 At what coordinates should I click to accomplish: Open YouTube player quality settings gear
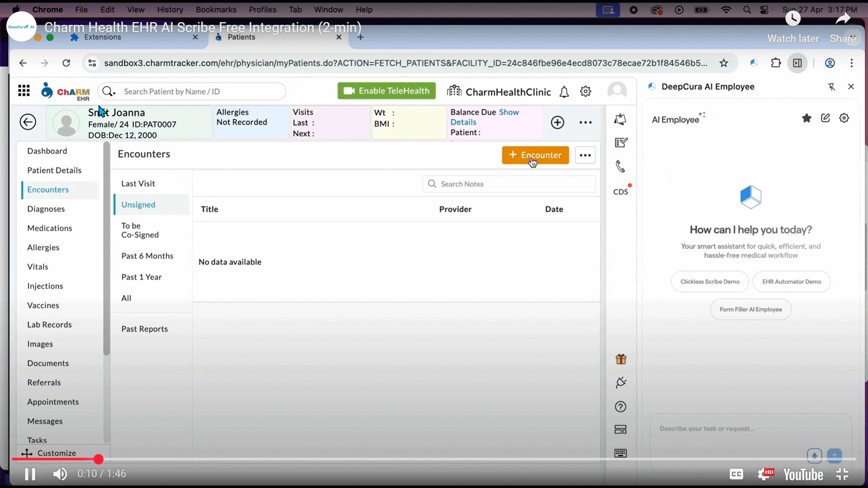pos(765,474)
